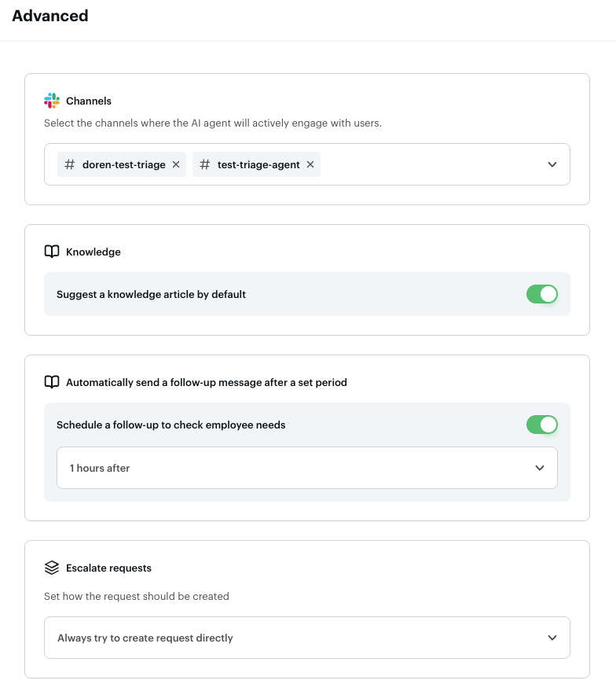
Task: Select the doren-test-triage channel name
Action: [x=123, y=164]
